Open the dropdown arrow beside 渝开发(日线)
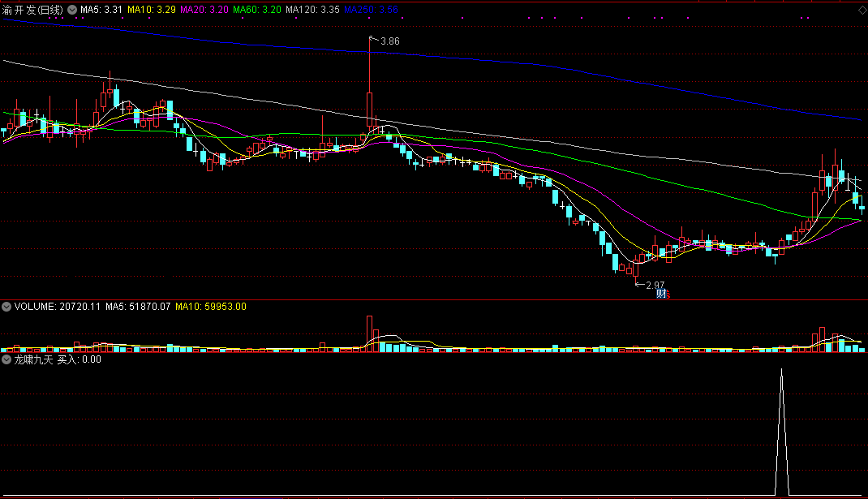 (72, 10)
